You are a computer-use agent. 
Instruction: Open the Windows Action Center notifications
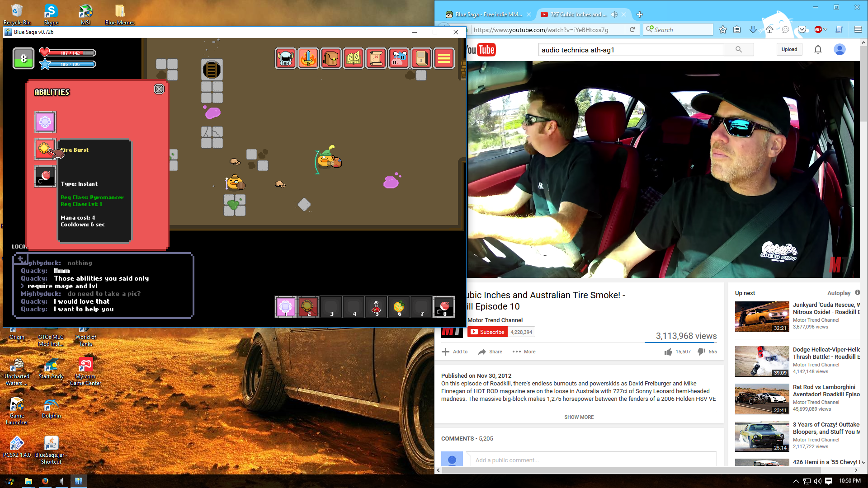[829, 481]
